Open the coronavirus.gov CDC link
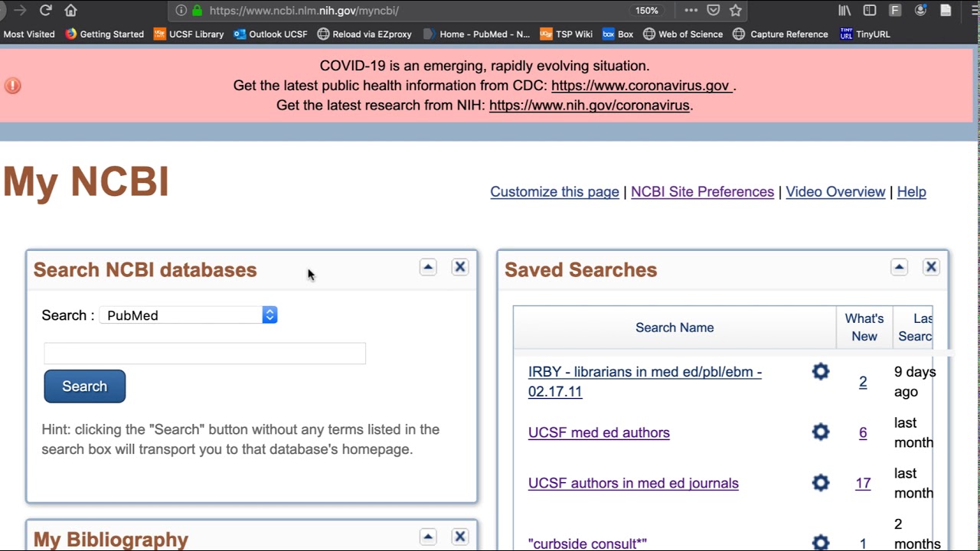980x551 pixels. (x=641, y=86)
